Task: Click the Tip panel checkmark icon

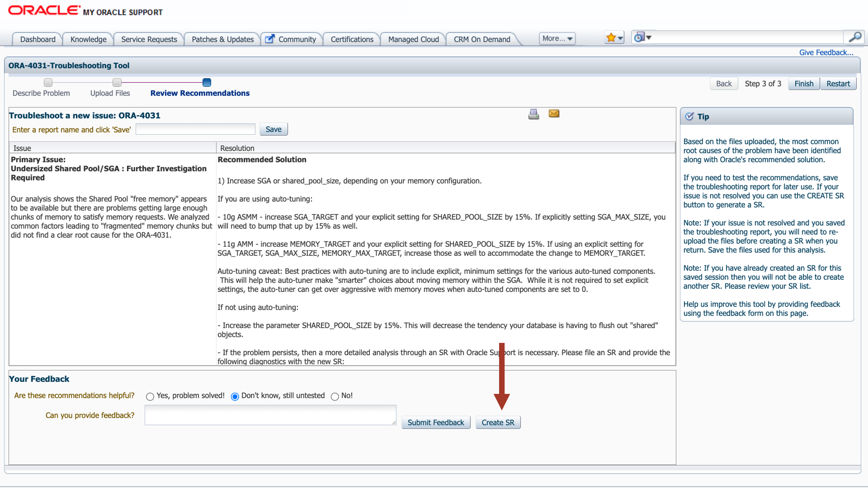Action: tap(689, 116)
